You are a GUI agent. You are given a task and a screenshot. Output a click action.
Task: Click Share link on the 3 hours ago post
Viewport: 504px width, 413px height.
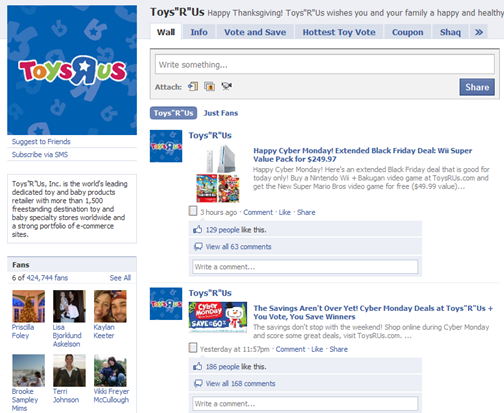(x=306, y=212)
